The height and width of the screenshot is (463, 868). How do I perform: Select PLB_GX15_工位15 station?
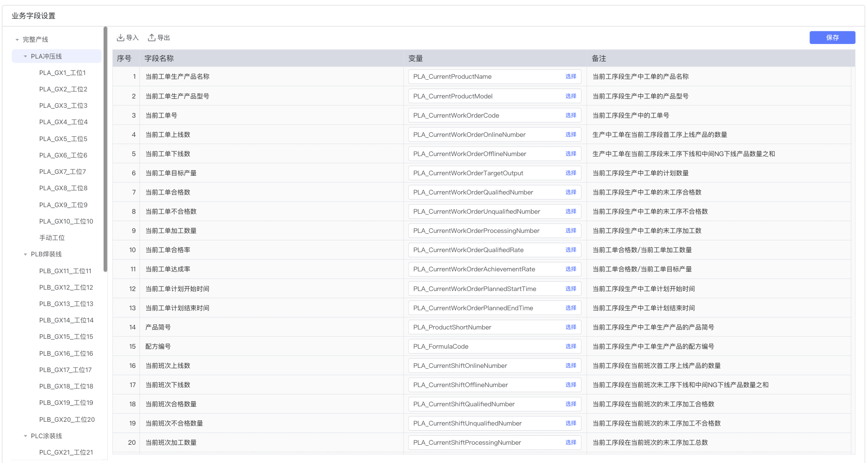pos(66,336)
